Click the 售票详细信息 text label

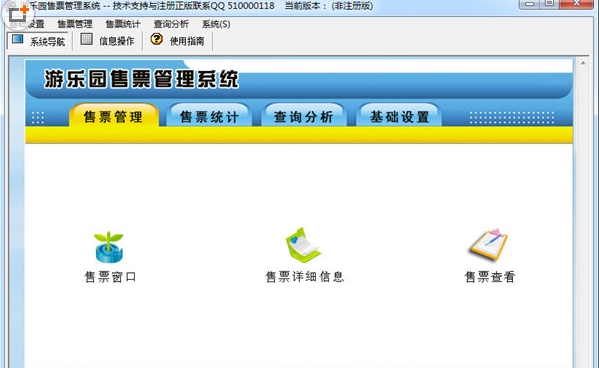pos(304,277)
